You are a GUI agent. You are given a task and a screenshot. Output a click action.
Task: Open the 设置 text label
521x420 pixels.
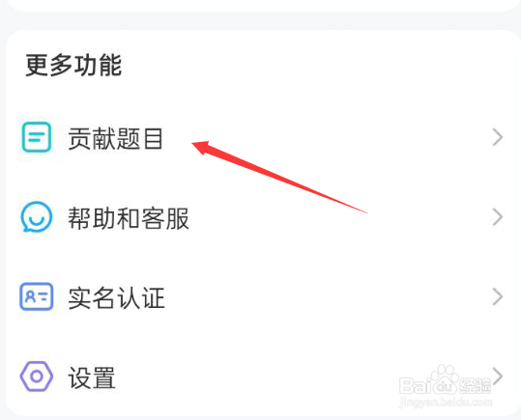(x=92, y=378)
